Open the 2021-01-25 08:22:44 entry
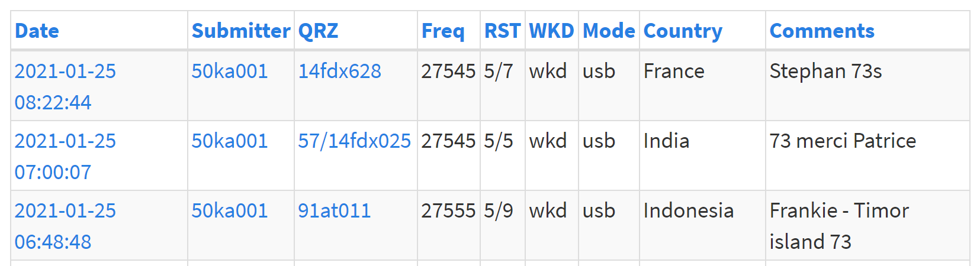 (x=65, y=86)
